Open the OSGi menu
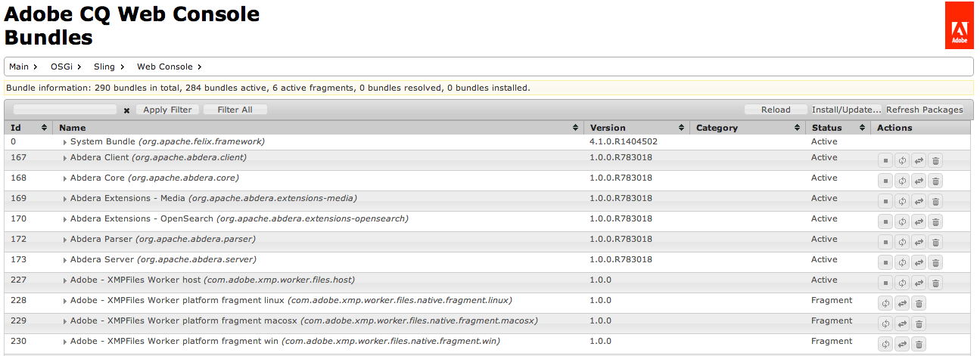 click(67, 67)
